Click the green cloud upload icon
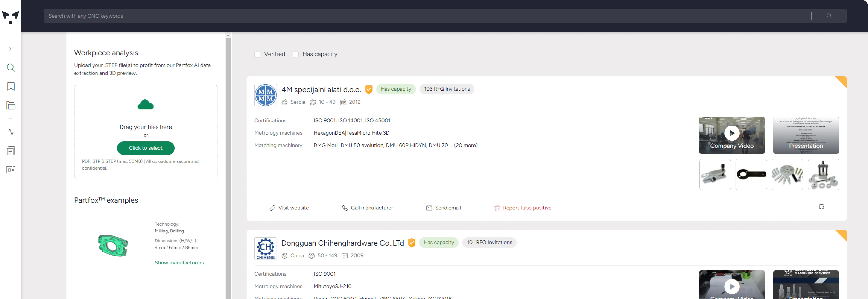868x299 pixels. pos(146,105)
